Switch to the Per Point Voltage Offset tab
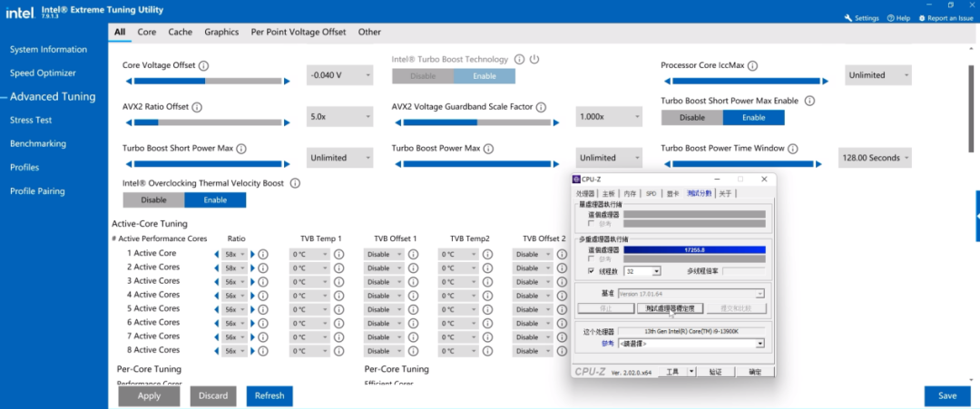980x409 pixels. 298,32
